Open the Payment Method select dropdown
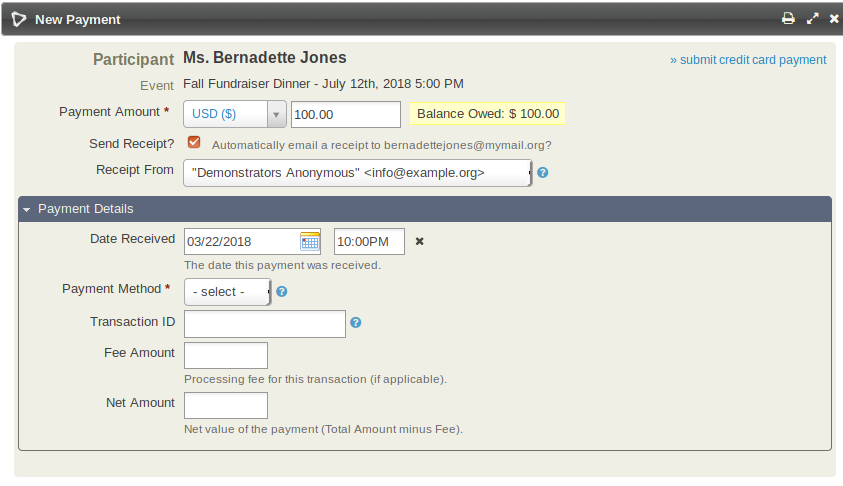The width and height of the screenshot is (843, 486). point(227,292)
